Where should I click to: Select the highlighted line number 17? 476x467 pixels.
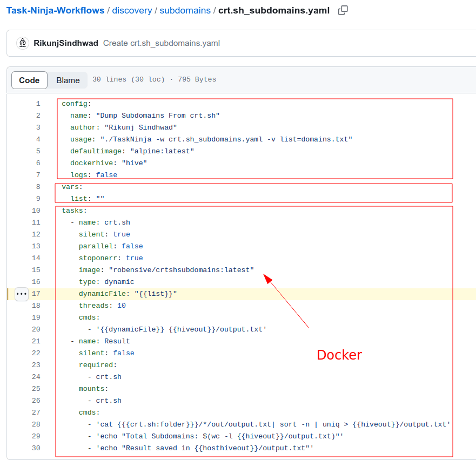coord(36,294)
